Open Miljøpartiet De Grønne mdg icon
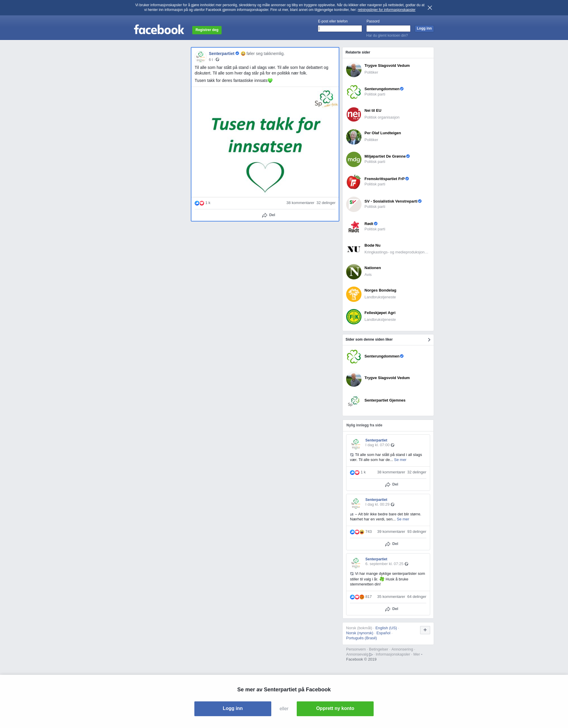The height and width of the screenshot is (728, 568). 354,159
